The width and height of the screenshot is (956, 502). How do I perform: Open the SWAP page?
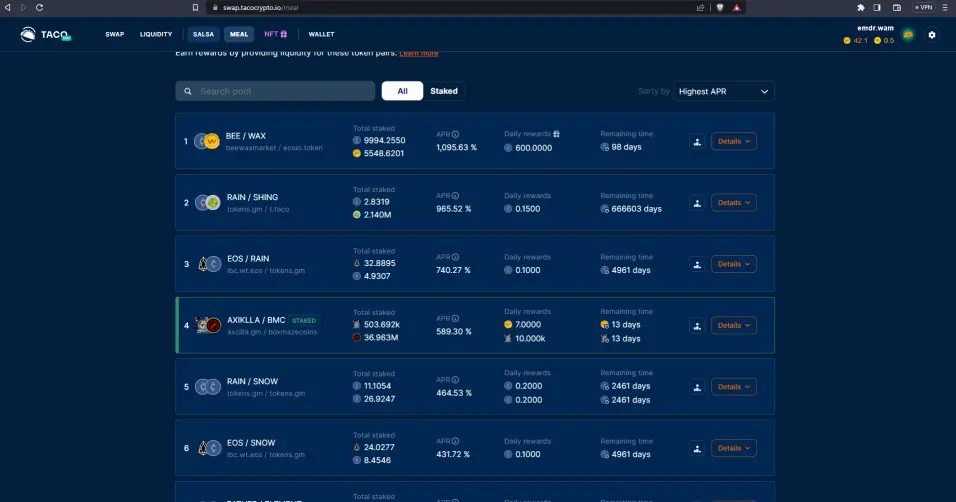click(x=115, y=35)
